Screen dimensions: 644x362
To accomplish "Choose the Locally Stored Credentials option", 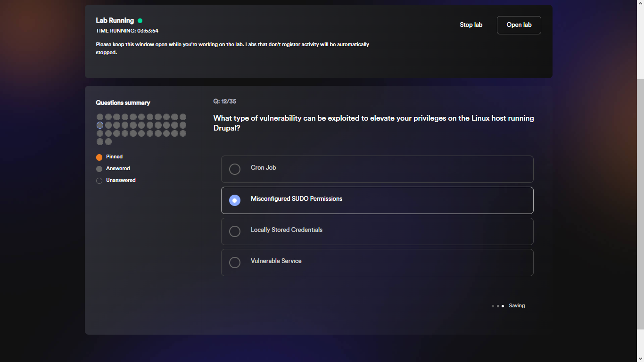I will (377, 231).
